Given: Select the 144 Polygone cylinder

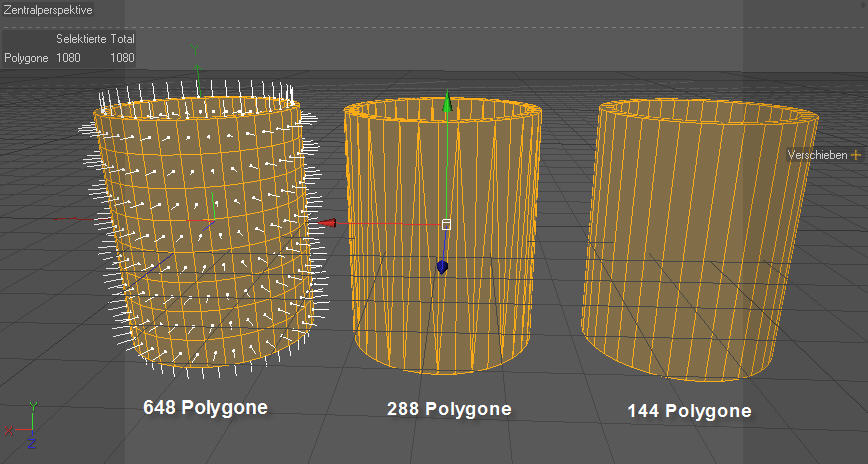Looking at the screenshot, I should (x=699, y=238).
